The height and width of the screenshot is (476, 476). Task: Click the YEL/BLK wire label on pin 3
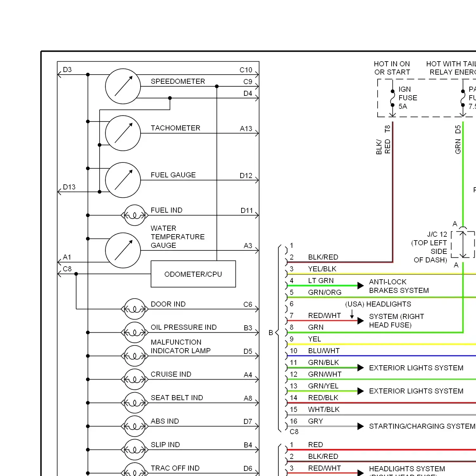(x=322, y=269)
